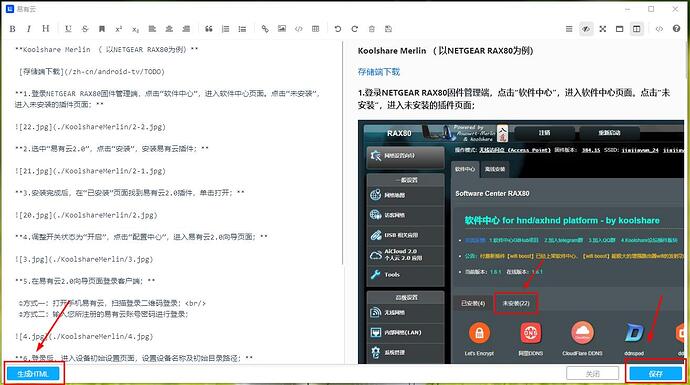The image size is (690, 385).
Task: Apply strikethrough formatting
Action: point(84,29)
